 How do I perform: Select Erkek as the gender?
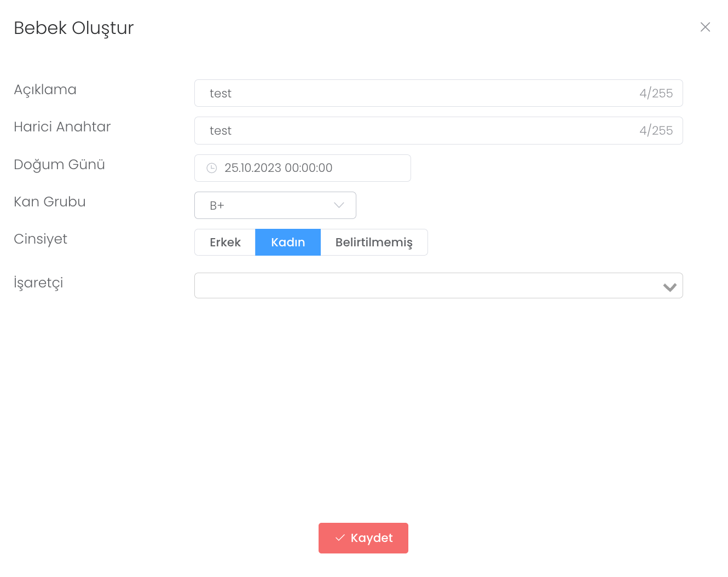pyautogui.click(x=225, y=243)
